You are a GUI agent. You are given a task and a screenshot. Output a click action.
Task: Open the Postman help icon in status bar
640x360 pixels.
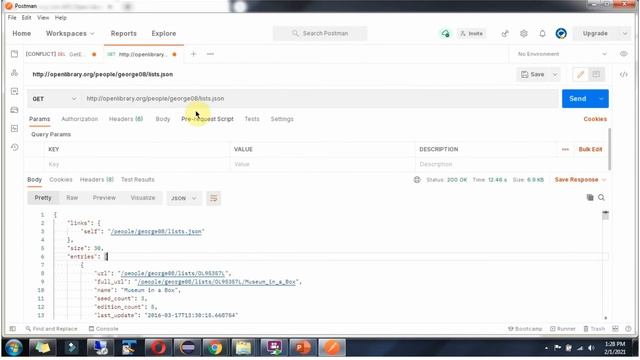point(628,329)
